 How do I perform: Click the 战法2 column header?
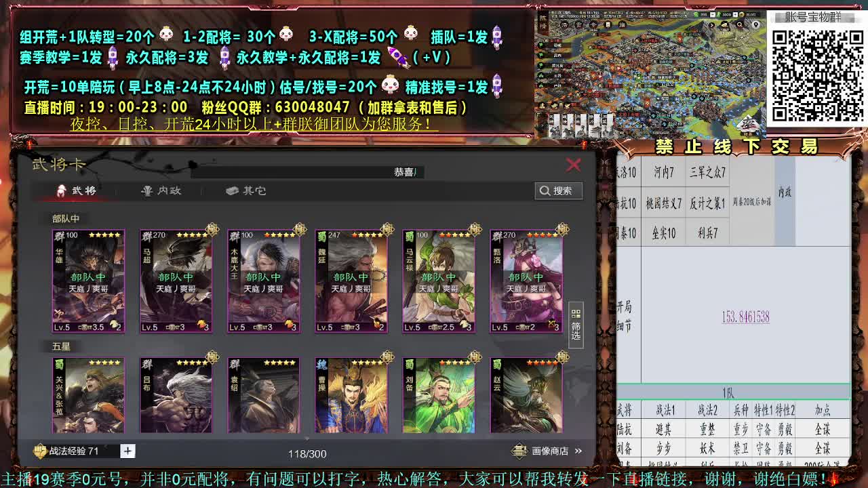pyautogui.click(x=707, y=410)
